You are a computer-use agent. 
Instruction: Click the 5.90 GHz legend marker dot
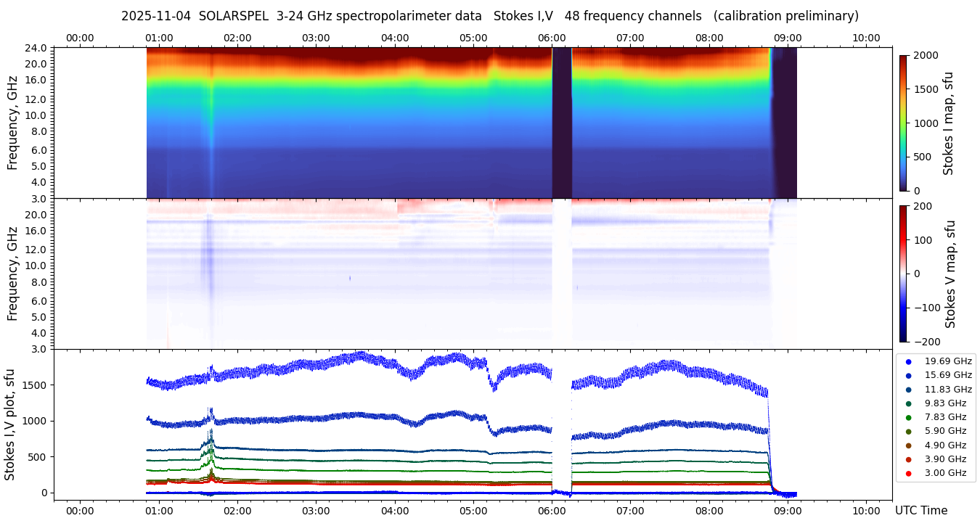pyautogui.click(x=908, y=432)
